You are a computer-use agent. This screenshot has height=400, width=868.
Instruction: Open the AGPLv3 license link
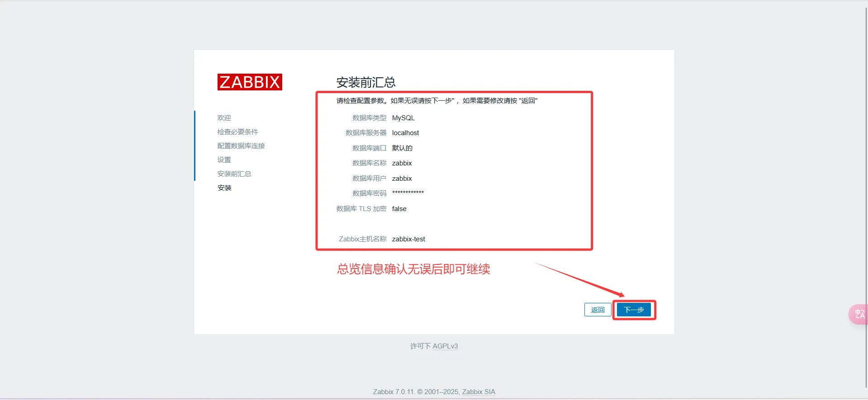445,346
